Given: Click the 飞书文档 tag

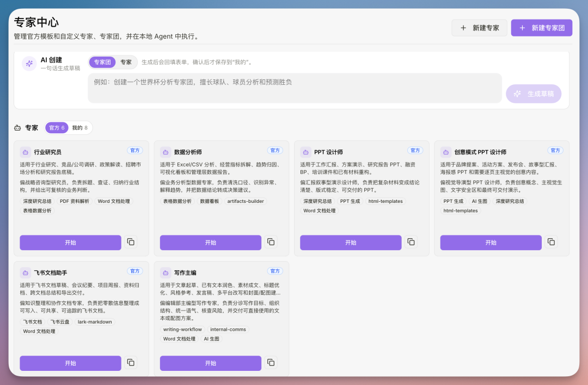Looking at the screenshot, I should coord(33,322).
